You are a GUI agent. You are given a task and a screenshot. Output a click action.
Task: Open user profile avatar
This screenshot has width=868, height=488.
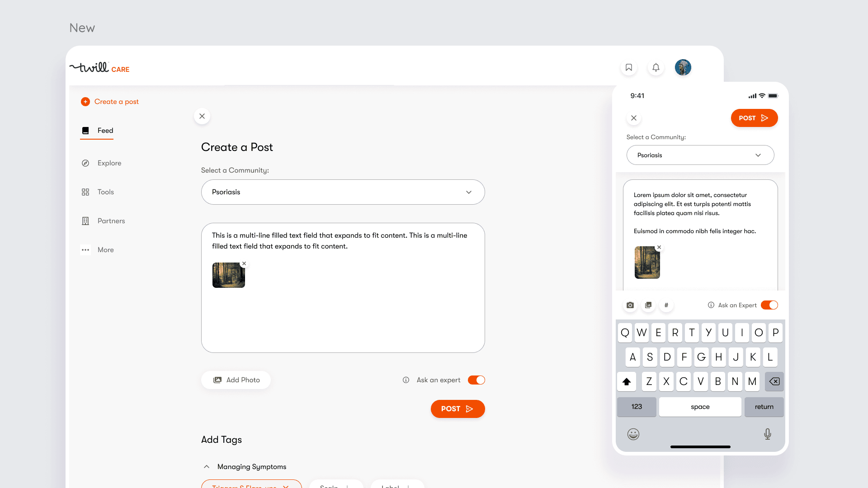(683, 68)
